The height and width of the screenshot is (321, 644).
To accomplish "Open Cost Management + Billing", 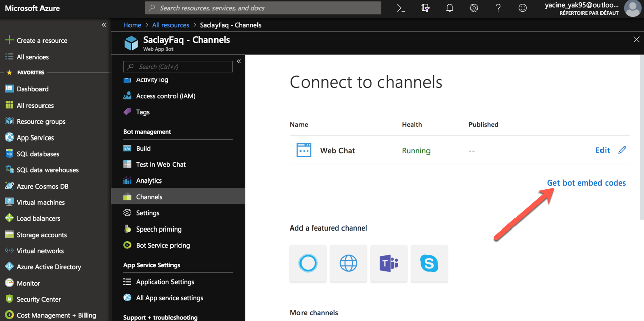I will pyautogui.click(x=51, y=315).
